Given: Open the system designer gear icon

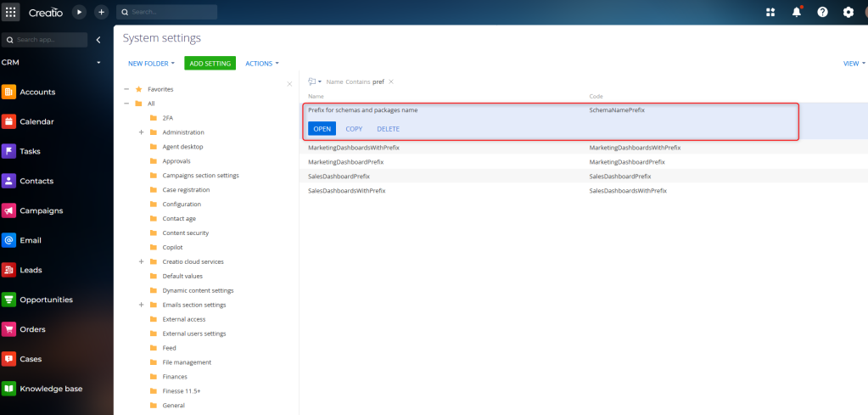Looking at the screenshot, I should 848,12.
